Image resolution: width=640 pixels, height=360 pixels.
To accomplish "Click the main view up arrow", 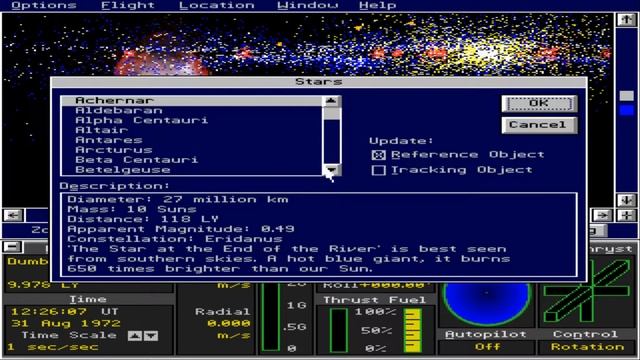I will click(626, 20).
